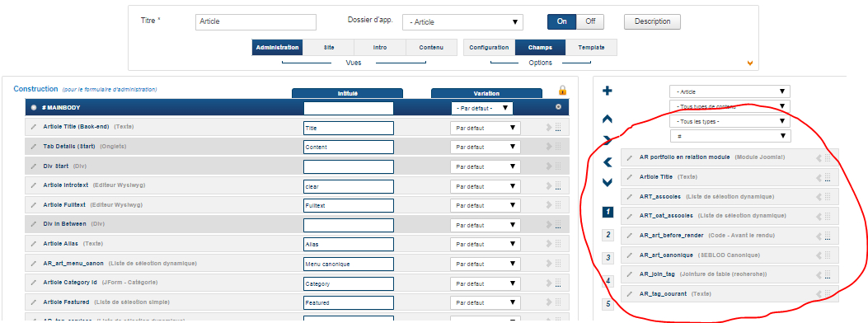Click radio dot beside # MAINBODY
This screenshot has width=868, height=323.
pyautogui.click(x=35, y=107)
